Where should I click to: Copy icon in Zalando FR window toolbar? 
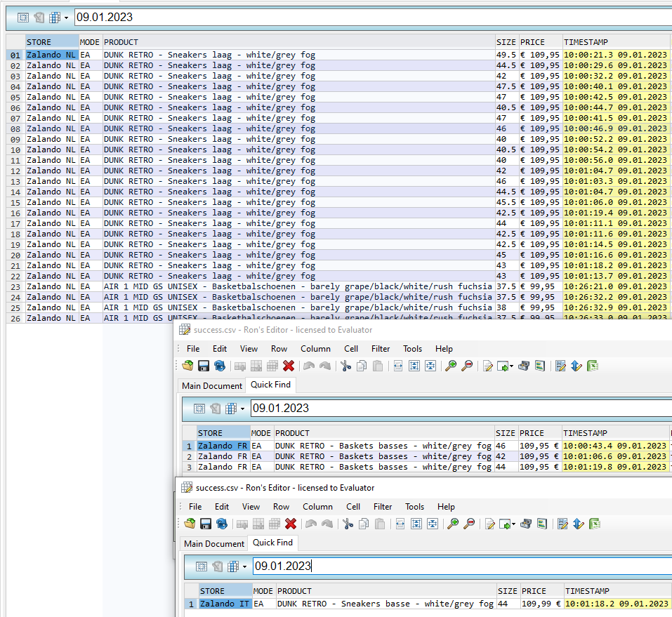coord(362,366)
